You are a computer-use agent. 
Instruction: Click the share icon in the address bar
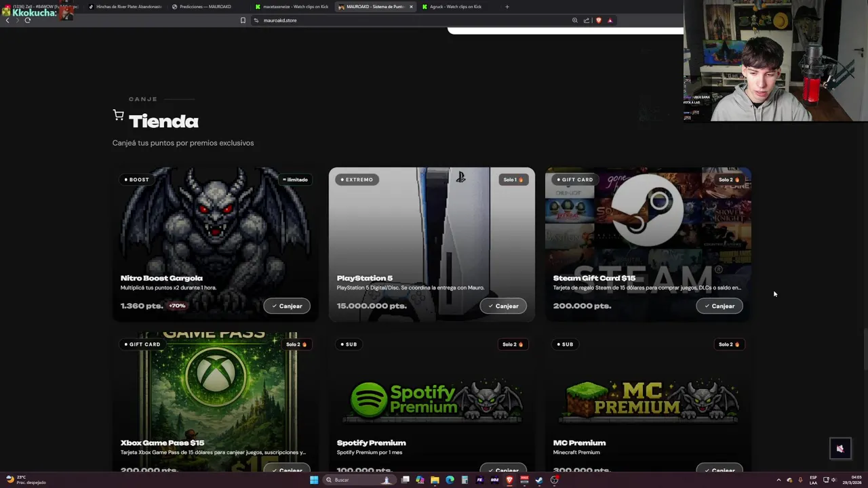pyautogui.click(x=587, y=20)
